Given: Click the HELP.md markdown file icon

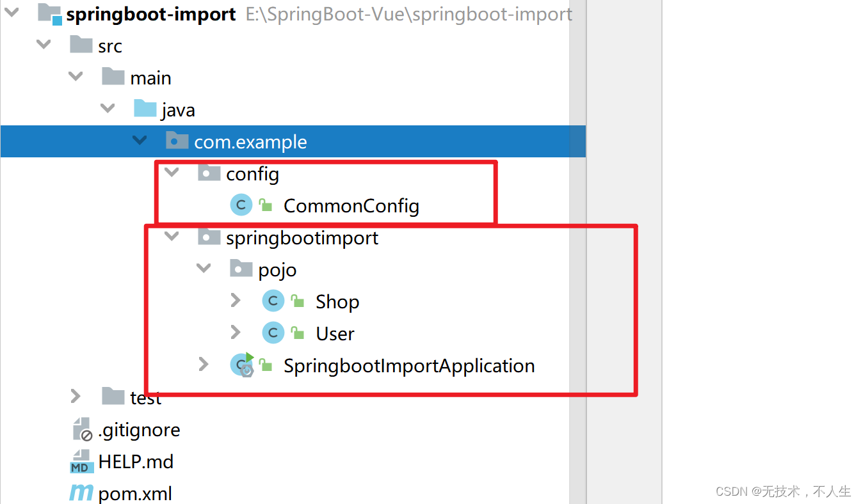Looking at the screenshot, I should 81,461.
